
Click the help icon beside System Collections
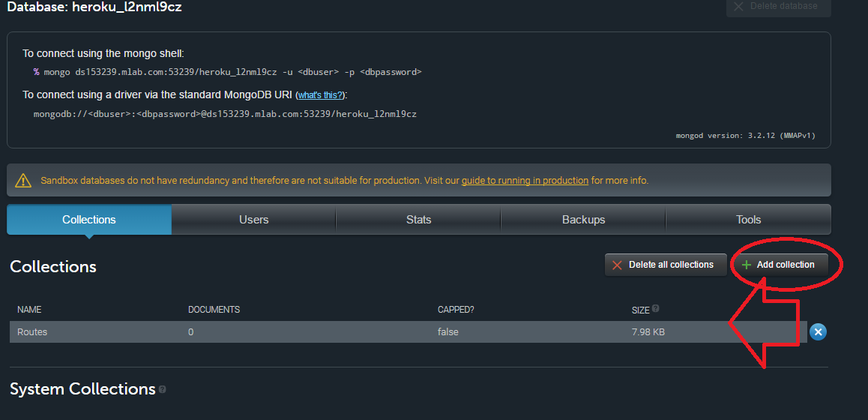163,390
